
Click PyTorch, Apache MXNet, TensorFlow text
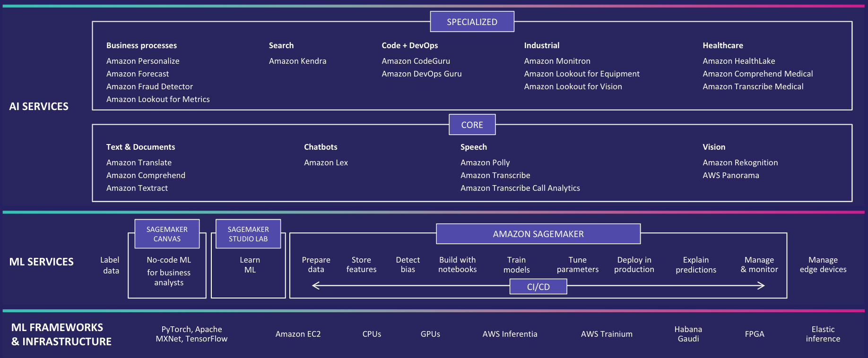click(191, 334)
